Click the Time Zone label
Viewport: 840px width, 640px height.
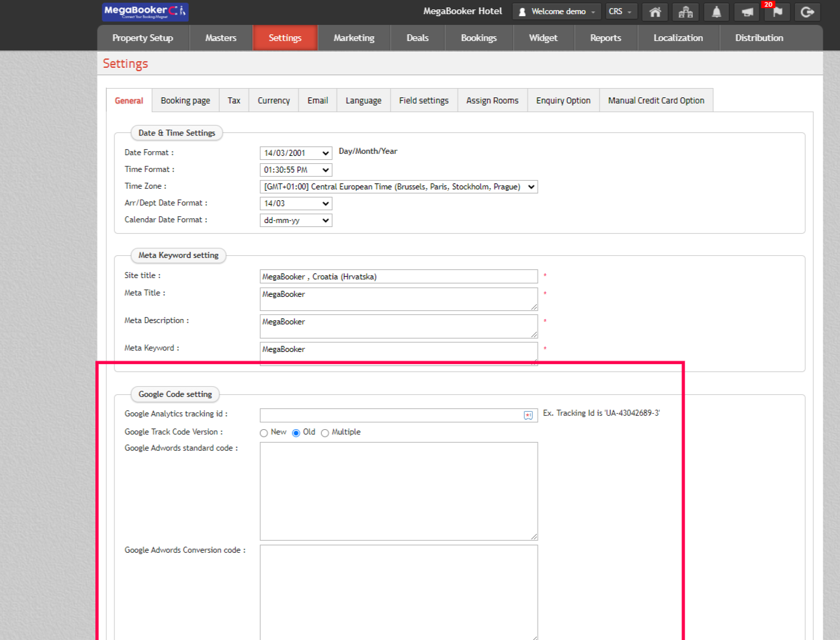pos(145,187)
